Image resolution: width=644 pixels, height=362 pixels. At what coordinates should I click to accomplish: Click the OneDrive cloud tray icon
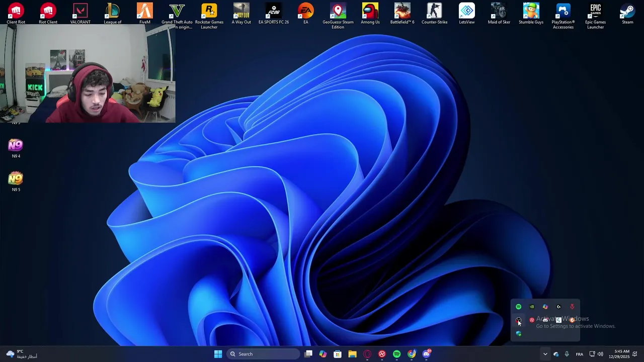556,354
